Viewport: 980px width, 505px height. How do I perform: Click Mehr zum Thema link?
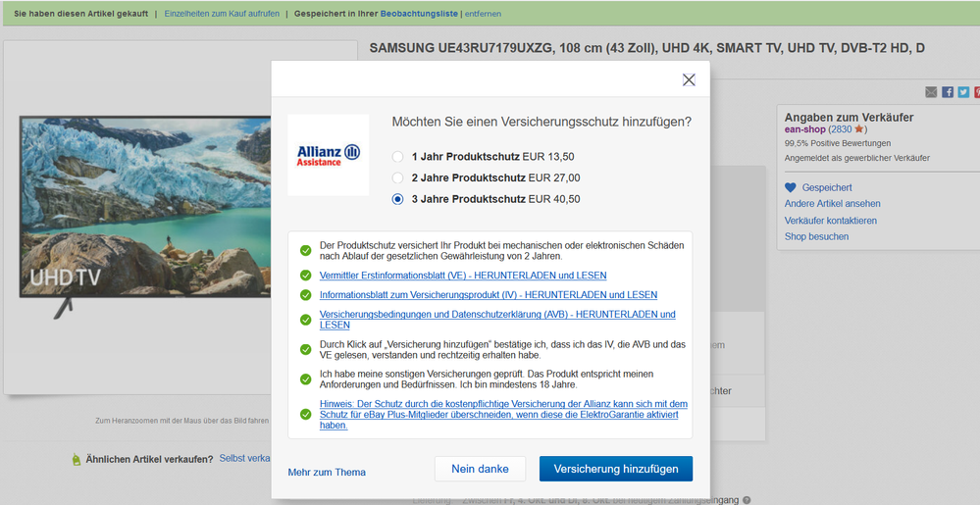327,473
